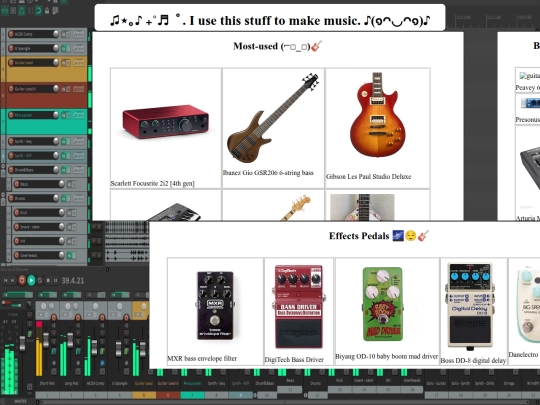
Task: Pause playback with the transport Pause button
Action: (x=55, y=280)
